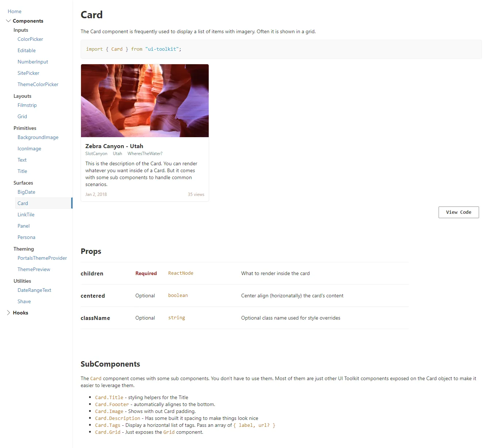This screenshot has width=486, height=448.
Task: Open the Text primitive page
Action: tap(22, 160)
